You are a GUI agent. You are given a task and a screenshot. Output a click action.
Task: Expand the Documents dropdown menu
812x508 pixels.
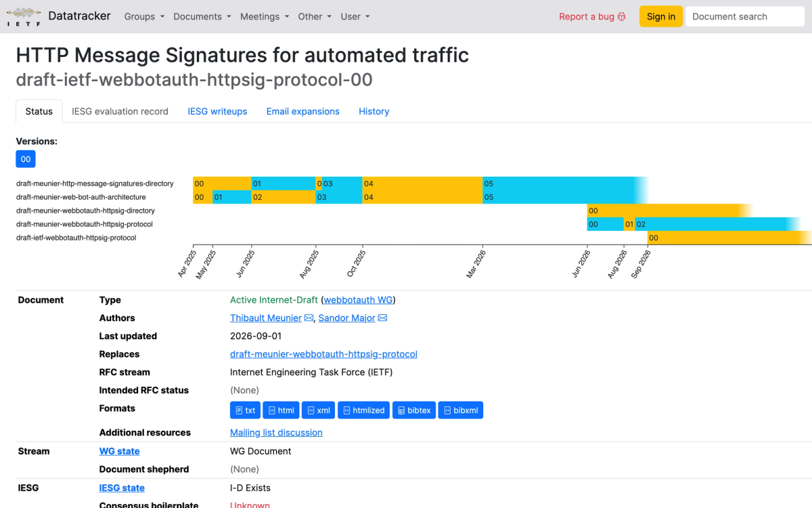click(202, 16)
